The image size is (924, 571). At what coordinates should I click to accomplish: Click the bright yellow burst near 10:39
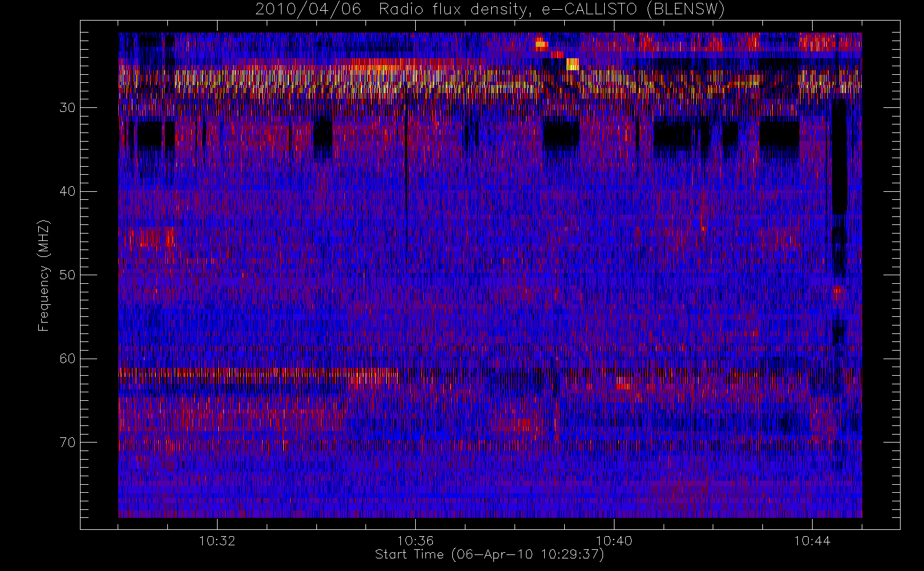572,64
